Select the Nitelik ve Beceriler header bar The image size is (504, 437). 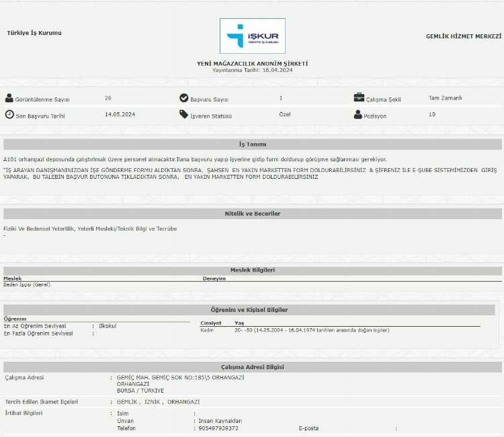pyautogui.click(x=252, y=214)
